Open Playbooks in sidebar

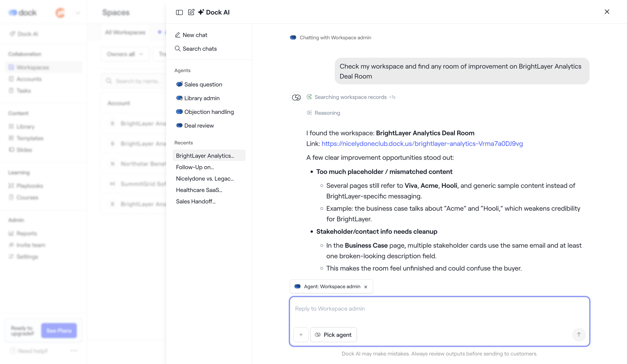(26, 186)
